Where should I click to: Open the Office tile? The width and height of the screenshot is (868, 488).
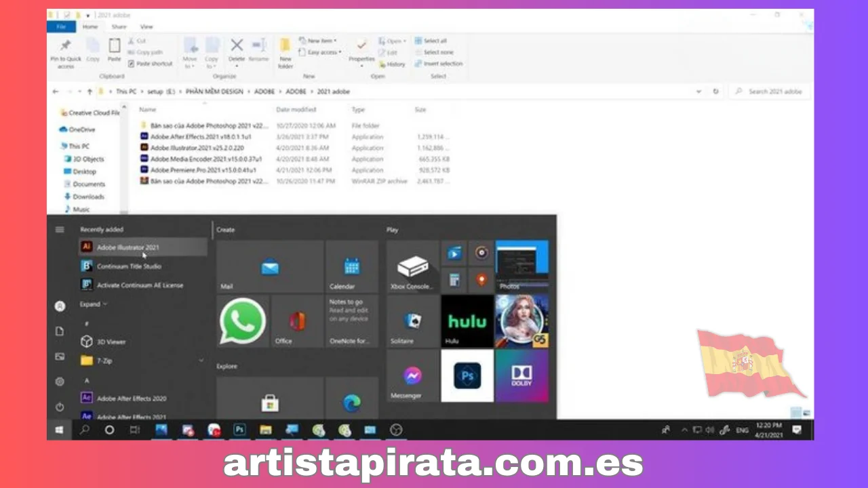click(297, 321)
